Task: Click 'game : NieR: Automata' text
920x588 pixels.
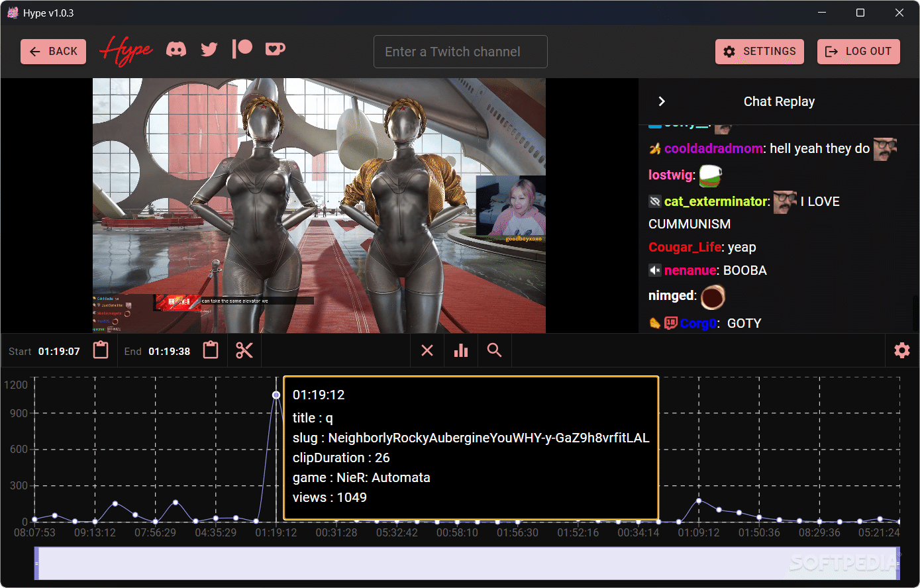Action: (361, 477)
